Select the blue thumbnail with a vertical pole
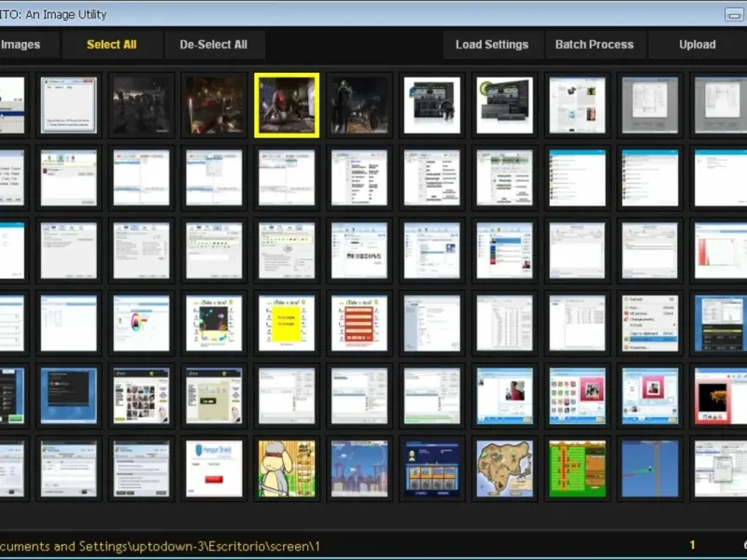This screenshot has height=560, width=747. (x=650, y=469)
